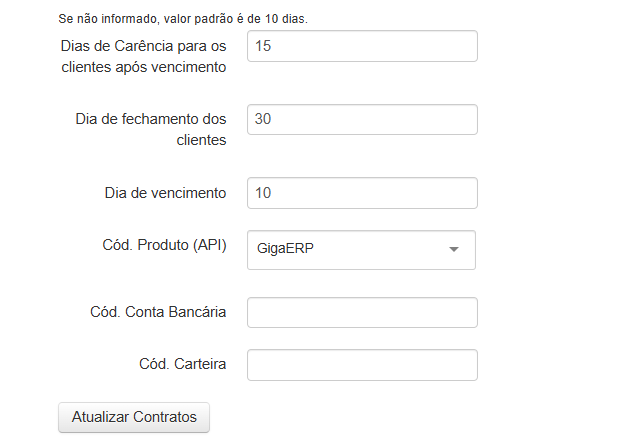This screenshot has width=644, height=442.
Task: Click the Cód. Conta Bancária label
Action: [158, 312]
